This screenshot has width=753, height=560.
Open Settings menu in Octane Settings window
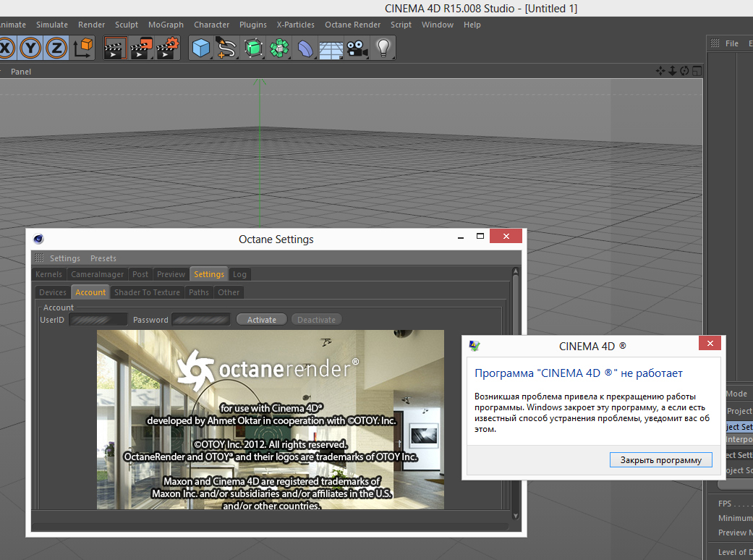pos(65,258)
